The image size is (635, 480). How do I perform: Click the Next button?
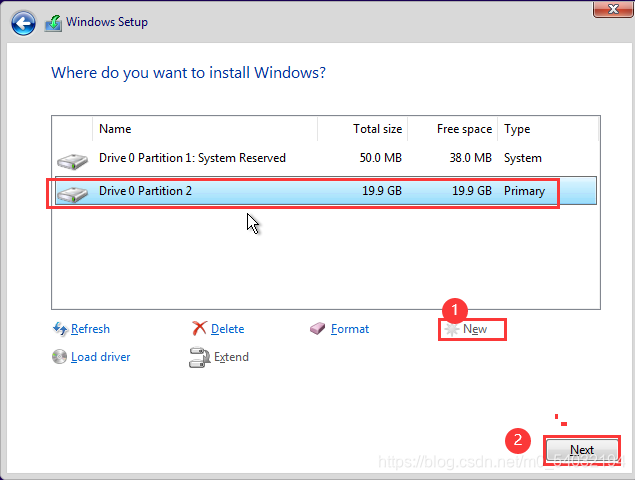click(x=582, y=450)
